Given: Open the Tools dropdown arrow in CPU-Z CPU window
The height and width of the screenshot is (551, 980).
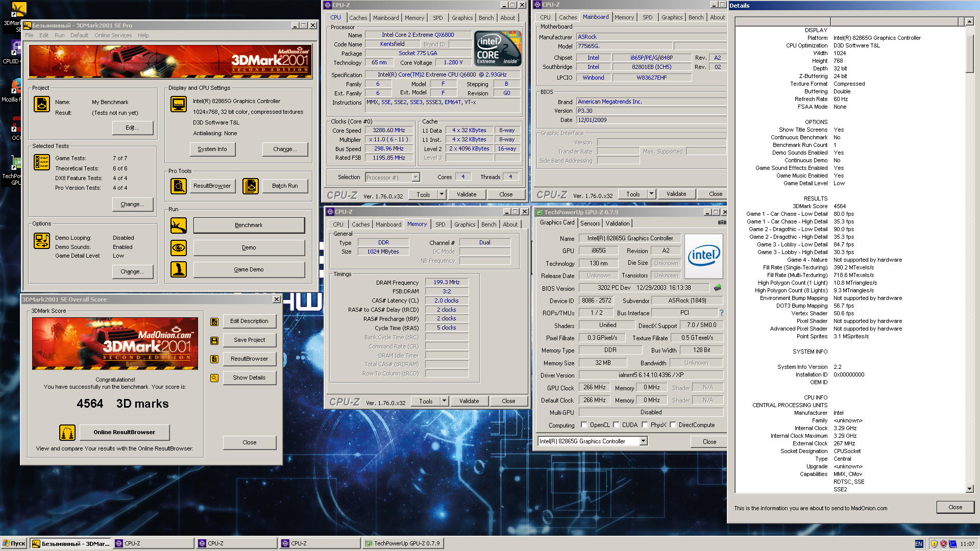Looking at the screenshot, I should click(x=442, y=194).
